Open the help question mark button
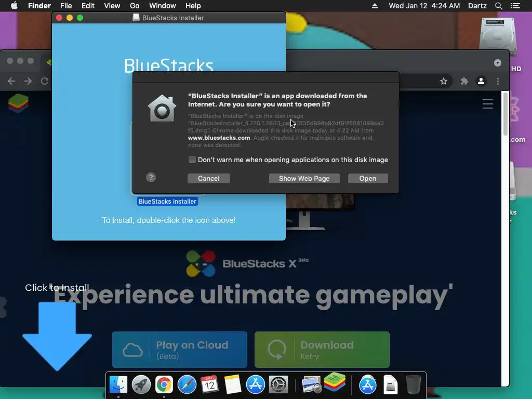The image size is (532, 399). 151,178
